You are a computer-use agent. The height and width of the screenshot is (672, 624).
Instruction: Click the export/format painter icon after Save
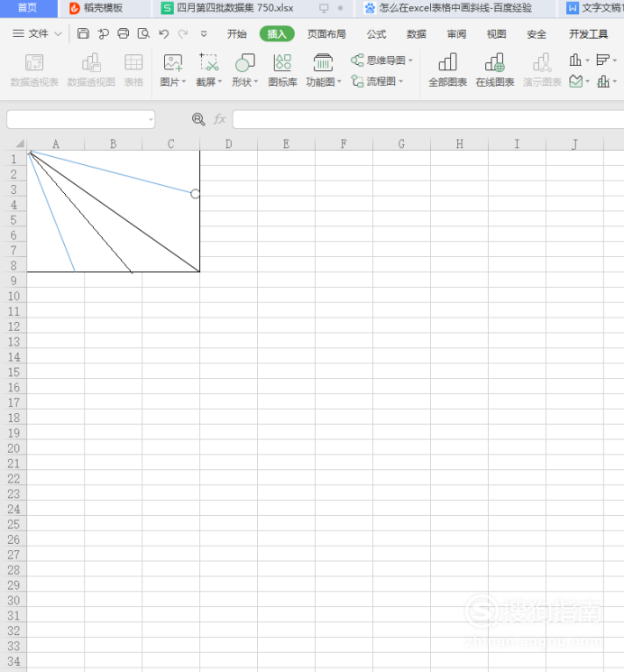tap(104, 33)
